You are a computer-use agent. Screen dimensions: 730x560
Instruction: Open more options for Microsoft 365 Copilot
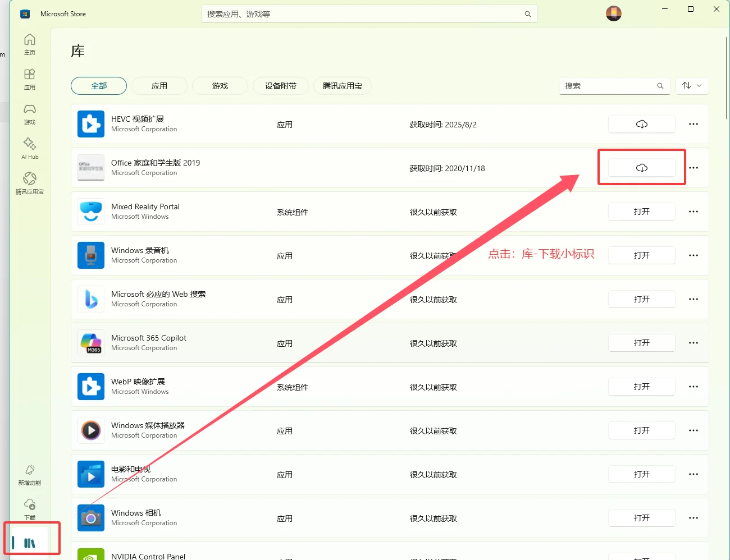(693, 343)
